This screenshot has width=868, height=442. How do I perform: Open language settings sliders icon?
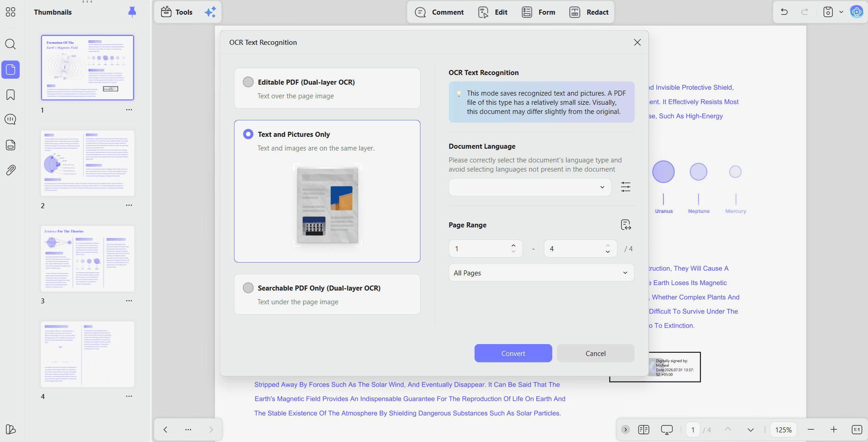point(626,187)
